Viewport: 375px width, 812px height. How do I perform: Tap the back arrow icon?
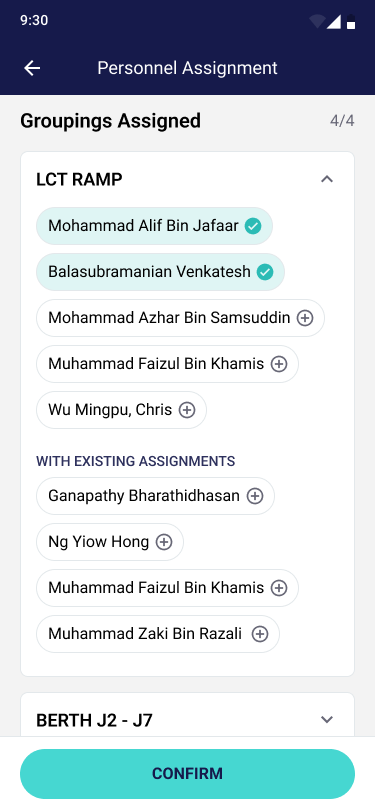coord(32,68)
